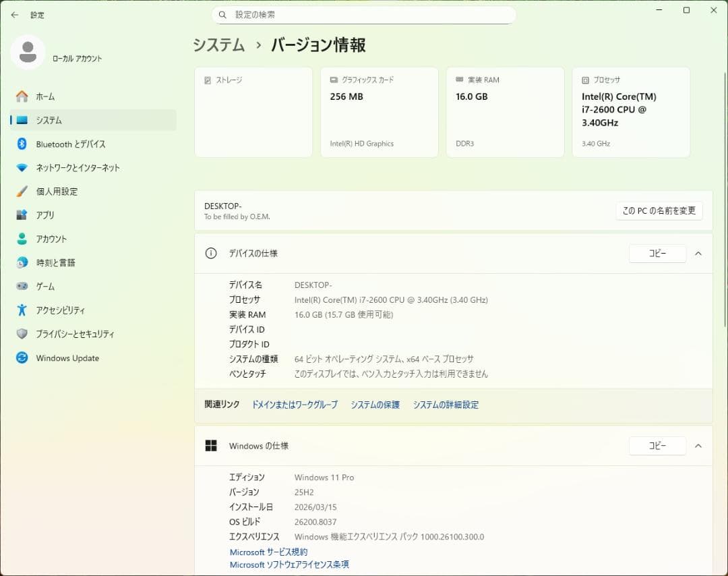The width and height of the screenshot is (728, 576).
Task: Select システム in the sidebar
Action: (93, 120)
